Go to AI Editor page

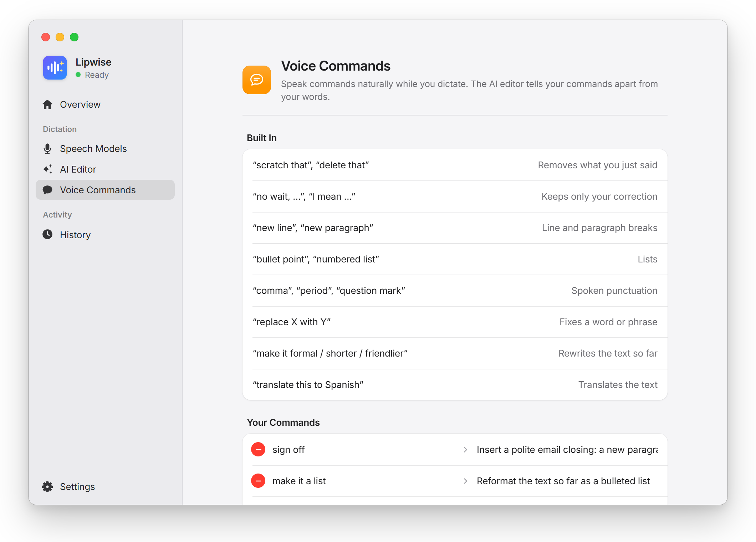coord(105,169)
